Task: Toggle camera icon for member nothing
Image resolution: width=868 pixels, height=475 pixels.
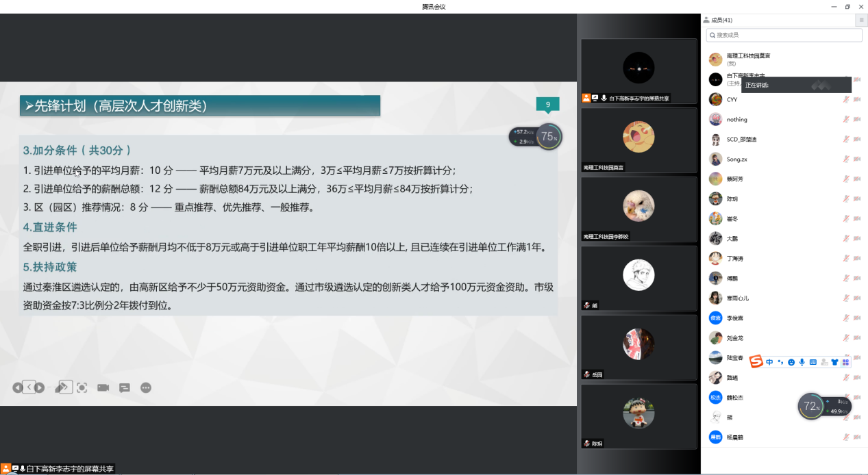Action: tap(857, 119)
